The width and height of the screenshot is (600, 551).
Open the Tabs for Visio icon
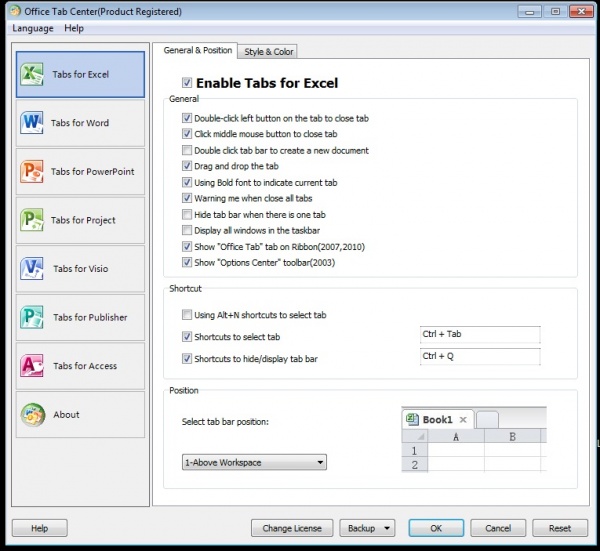point(32,269)
